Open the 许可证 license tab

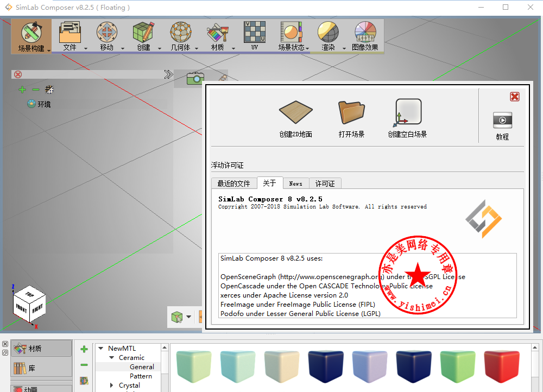[325, 184]
